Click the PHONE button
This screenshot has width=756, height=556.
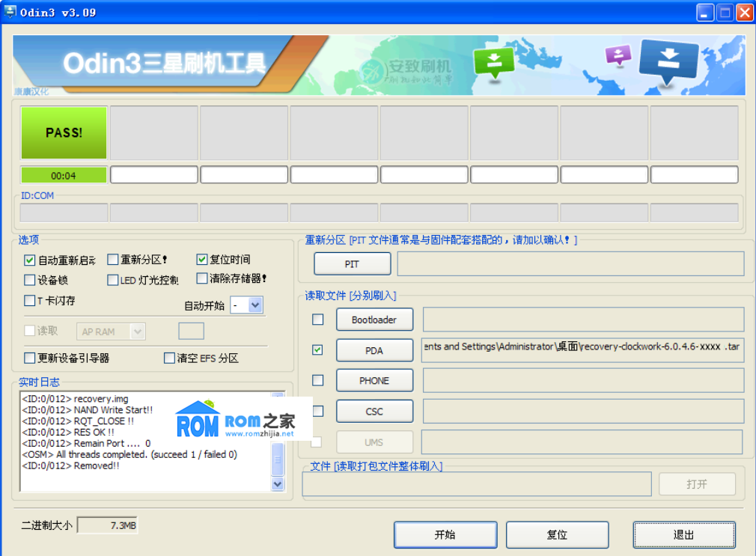click(374, 380)
